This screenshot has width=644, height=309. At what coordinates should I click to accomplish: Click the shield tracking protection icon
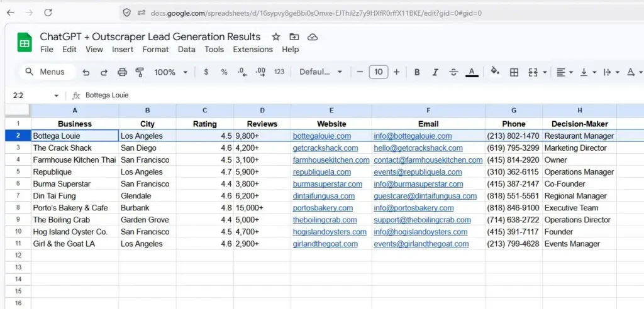(x=127, y=13)
